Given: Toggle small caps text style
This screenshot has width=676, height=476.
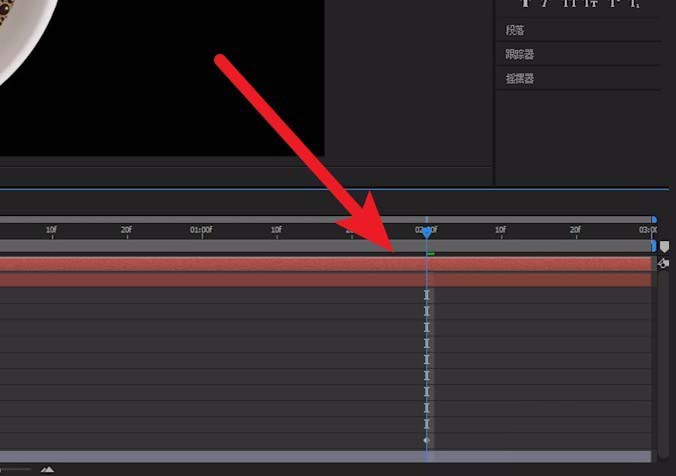Looking at the screenshot, I should [591, 3].
